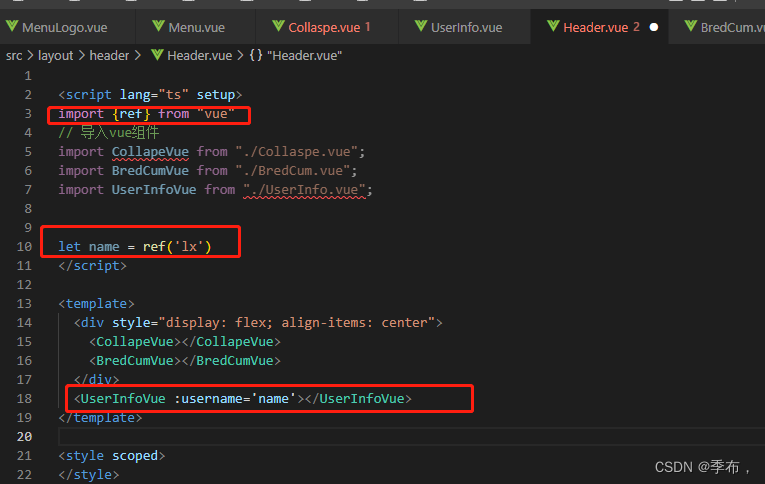The image size is (765, 484).
Task: Open the src breadcrumb folder
Action: pyautogui.click(x=14, y=56)
